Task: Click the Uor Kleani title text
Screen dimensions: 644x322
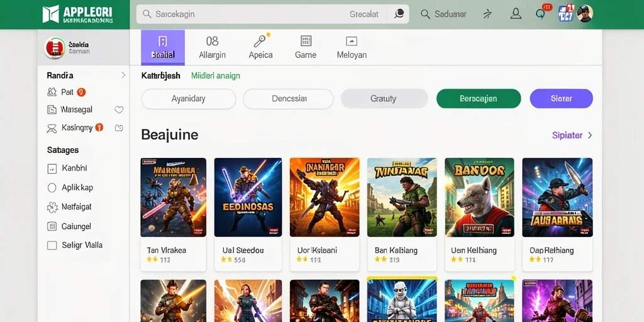Action: click(317, 250)
